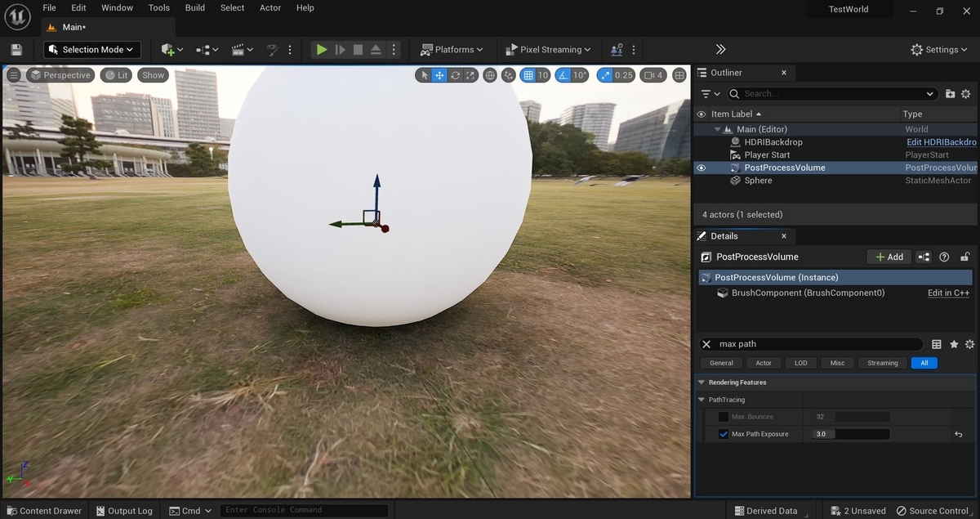The height and width of the screenshot is (519, 980).
Task: Lock the Details panel selection
Action: click(964, 257)
